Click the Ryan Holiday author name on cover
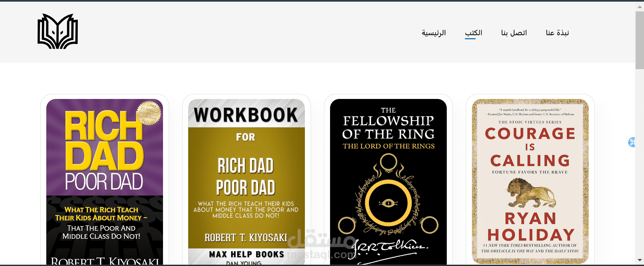 point(531,227)
